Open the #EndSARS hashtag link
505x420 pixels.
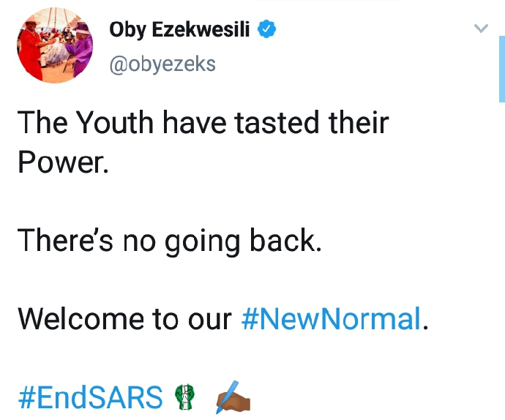click(91, 397)
